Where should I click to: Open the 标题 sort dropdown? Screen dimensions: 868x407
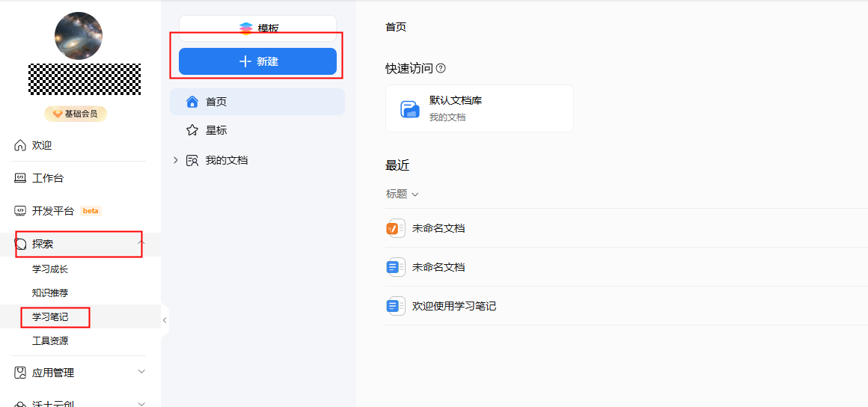[x=402, y=194]
